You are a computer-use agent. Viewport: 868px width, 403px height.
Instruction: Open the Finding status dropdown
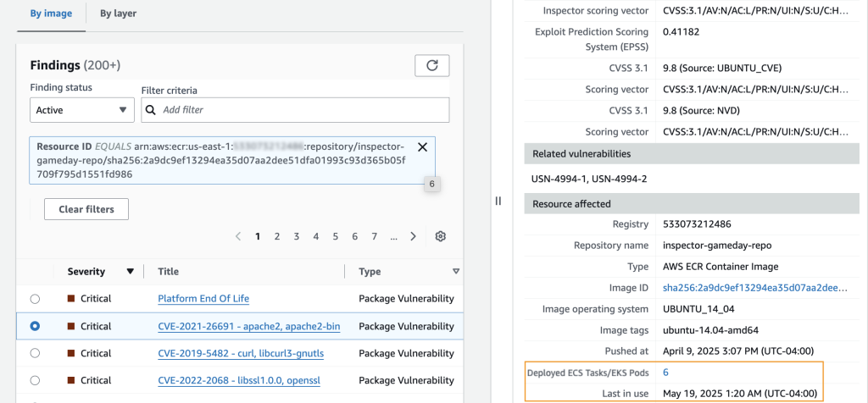click(x=81, y=110)
